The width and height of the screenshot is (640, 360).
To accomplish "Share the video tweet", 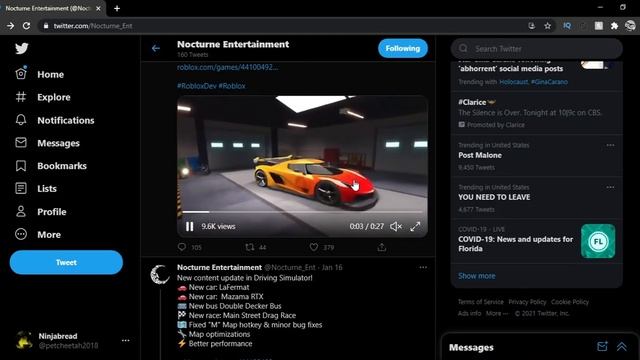I will pyautogui.click(x=381, y=247).
